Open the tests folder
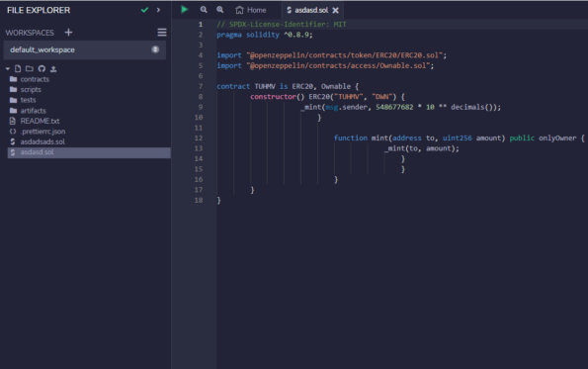The height and width of the screenshot is (369, 588). coord(28,100)
